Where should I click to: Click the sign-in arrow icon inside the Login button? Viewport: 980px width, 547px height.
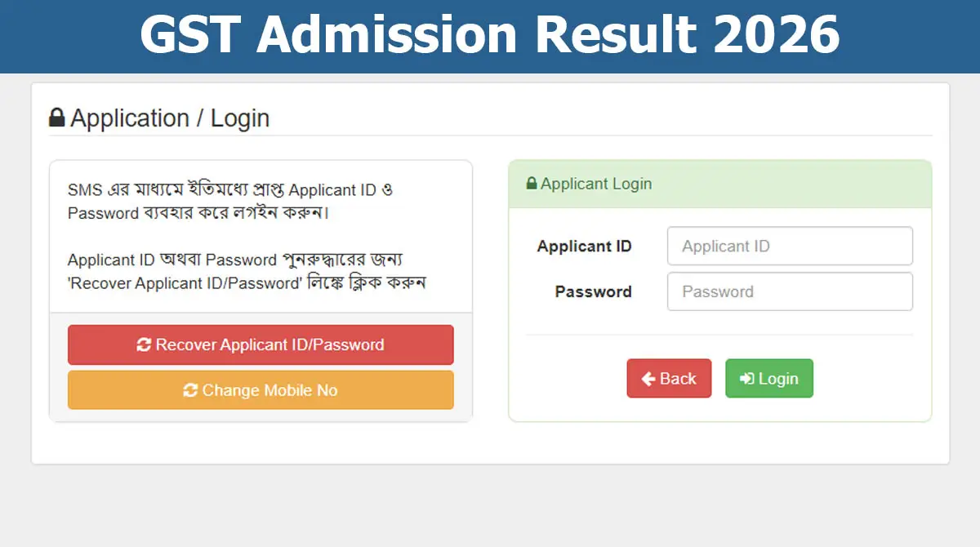749,378
